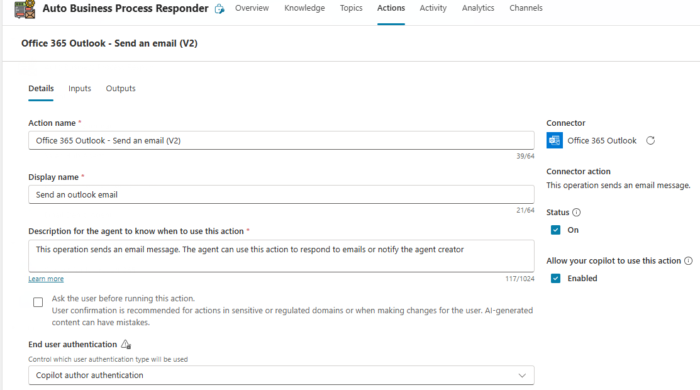Click the edit icon beside the agent name
The height and width of the screenshot is (390, 700).
pos(219,9)
